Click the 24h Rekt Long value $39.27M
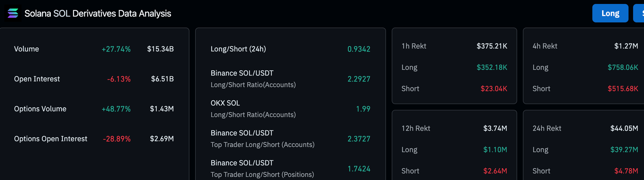The height and width of the screenshot is (180, 644). pos(624,150)
